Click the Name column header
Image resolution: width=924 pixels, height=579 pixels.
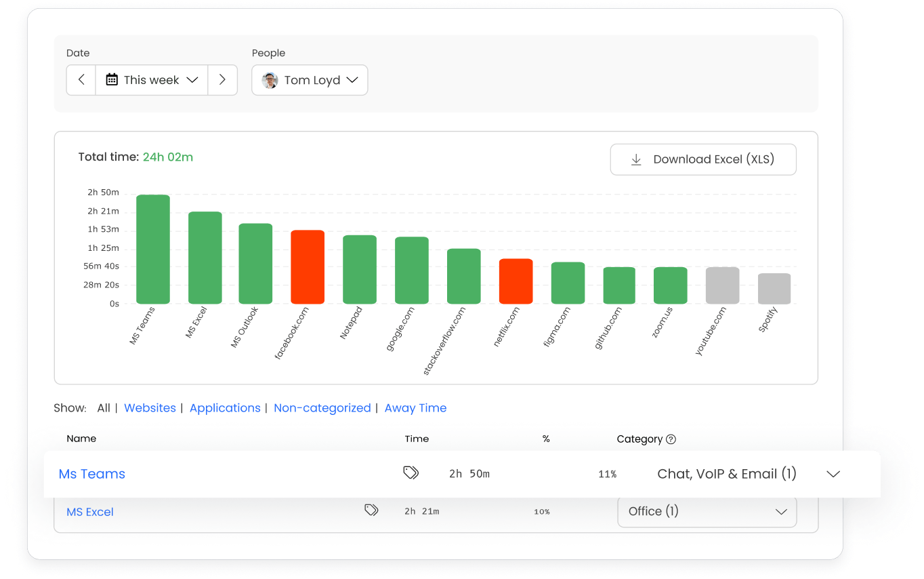(x=81, y=439)
